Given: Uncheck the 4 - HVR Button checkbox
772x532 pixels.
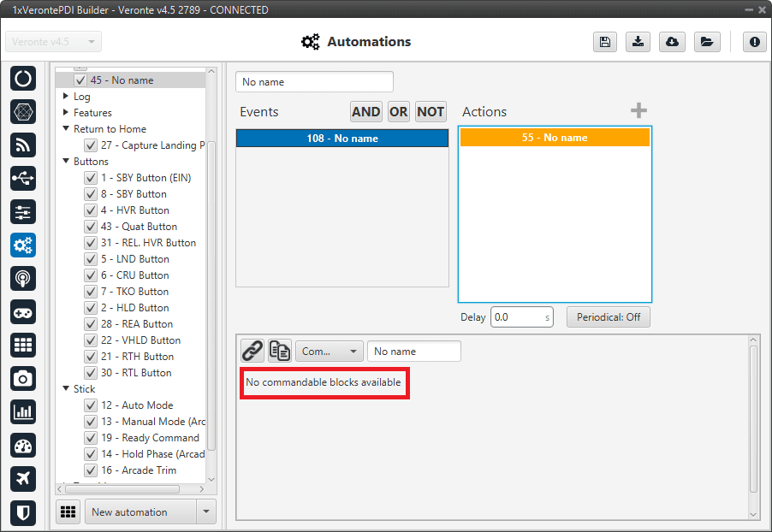Looking at the screenshot, I should point(90,210).
